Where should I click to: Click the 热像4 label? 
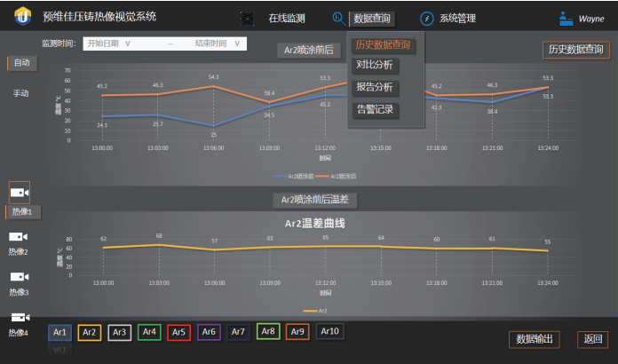(x=19, y=333)
